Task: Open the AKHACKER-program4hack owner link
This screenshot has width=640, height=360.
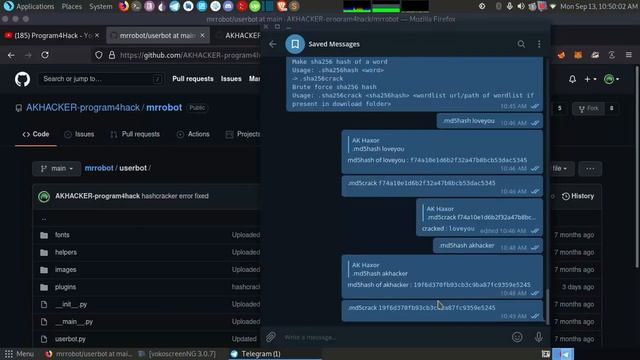Action: pyautogui.click(x=83, y=108)
